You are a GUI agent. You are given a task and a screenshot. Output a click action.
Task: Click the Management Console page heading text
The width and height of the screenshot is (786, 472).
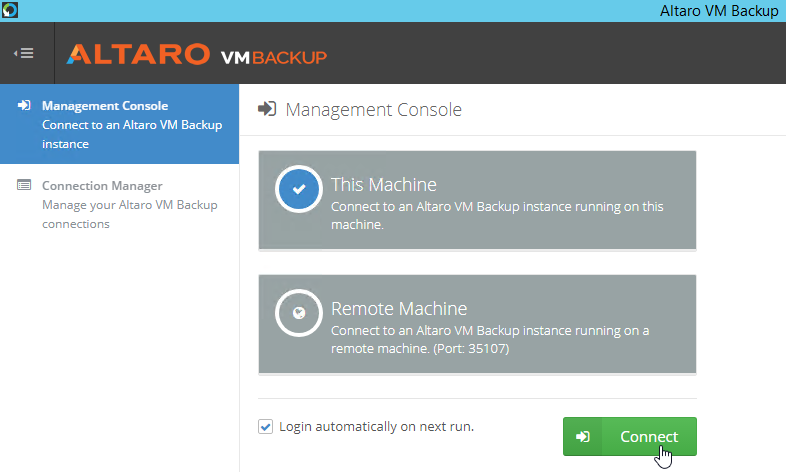(373, 109)
